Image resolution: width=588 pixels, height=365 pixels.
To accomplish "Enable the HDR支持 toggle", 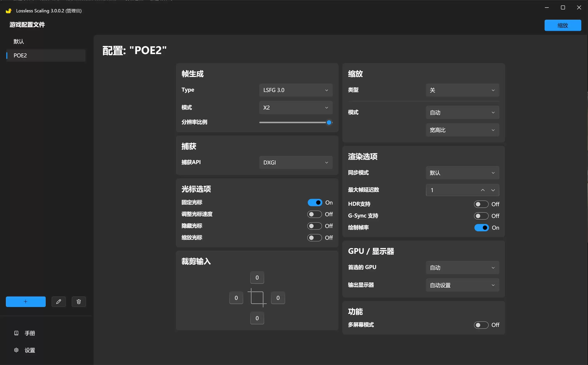I will click(x=481, y=204).
